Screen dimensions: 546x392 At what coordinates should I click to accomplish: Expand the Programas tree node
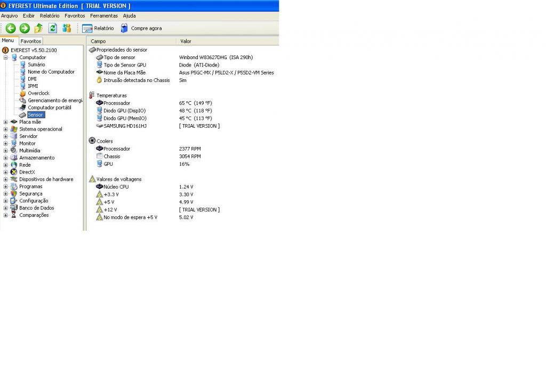(x=5, y=186)
